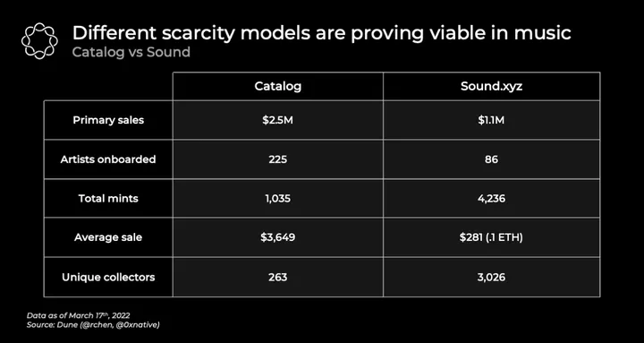Viewport: 644px width, 343px height.
Task: Select the Total mints row label
Action: [x=108, y=199]
